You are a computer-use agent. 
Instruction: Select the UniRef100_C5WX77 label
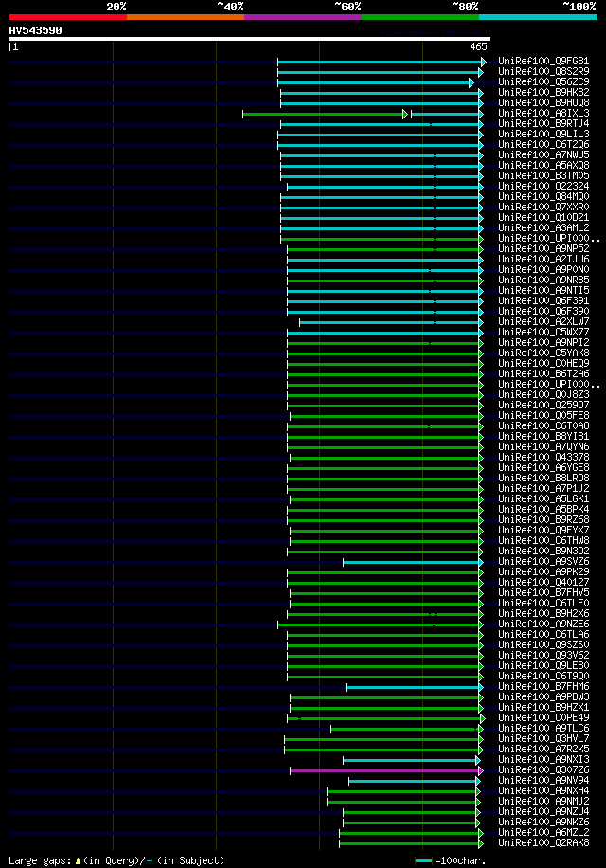[544, 333]
